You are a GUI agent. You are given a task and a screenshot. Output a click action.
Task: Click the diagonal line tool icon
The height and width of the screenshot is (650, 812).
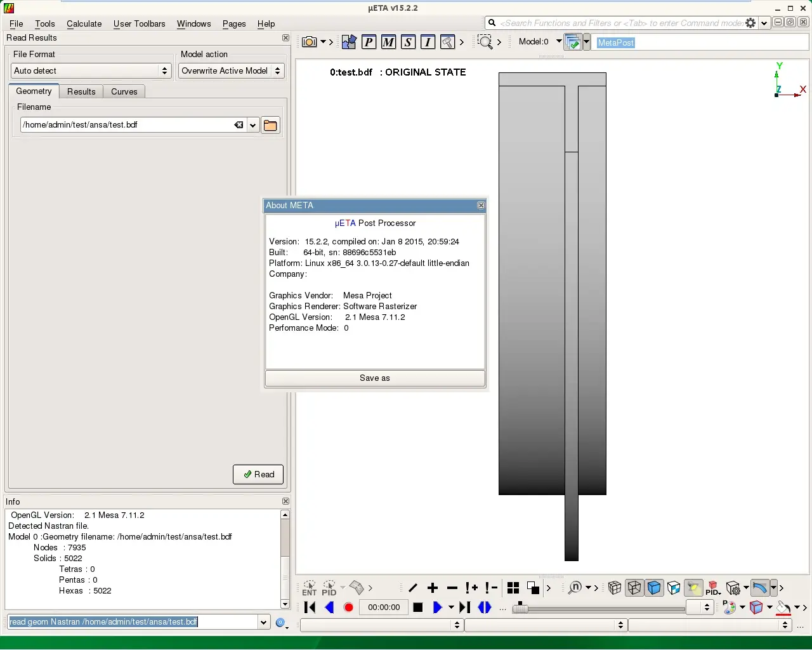pyautogui.click(x=413, y=588)
